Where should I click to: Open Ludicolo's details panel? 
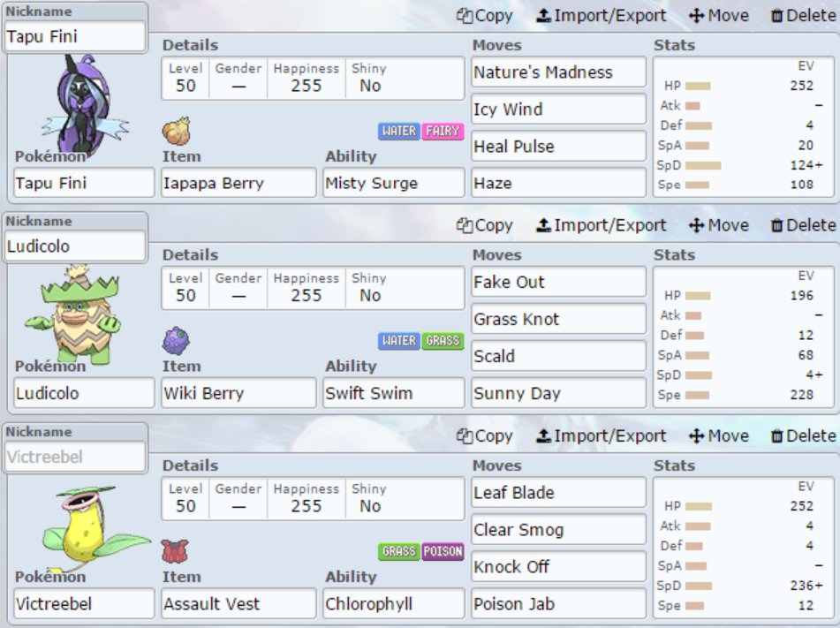tap(313, 288)
